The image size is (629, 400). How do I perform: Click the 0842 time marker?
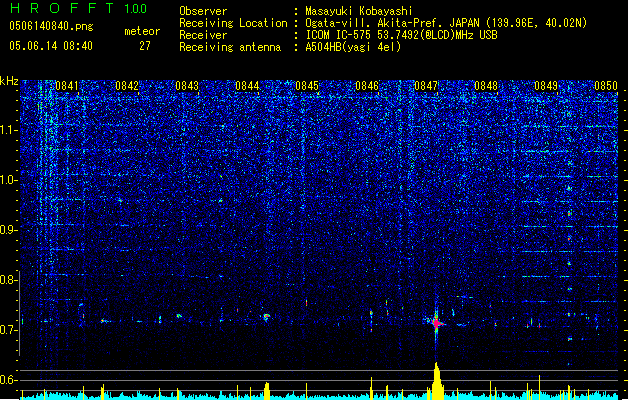[x=127, y=86]
